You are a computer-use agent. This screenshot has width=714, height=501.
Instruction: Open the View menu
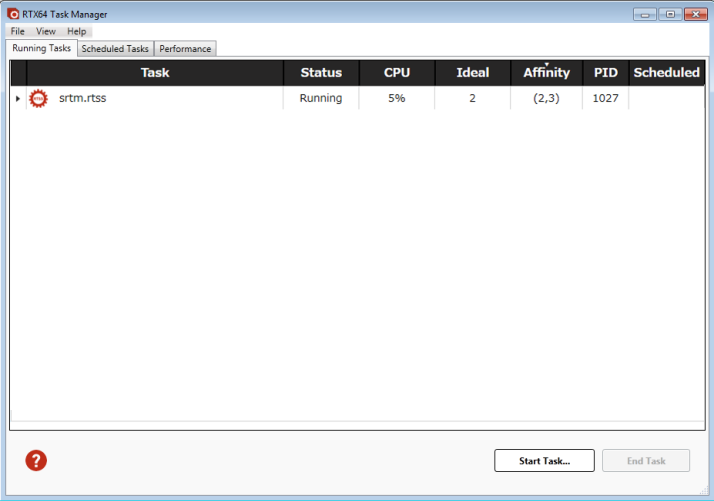pyautogui.click(x=46, y=31)
